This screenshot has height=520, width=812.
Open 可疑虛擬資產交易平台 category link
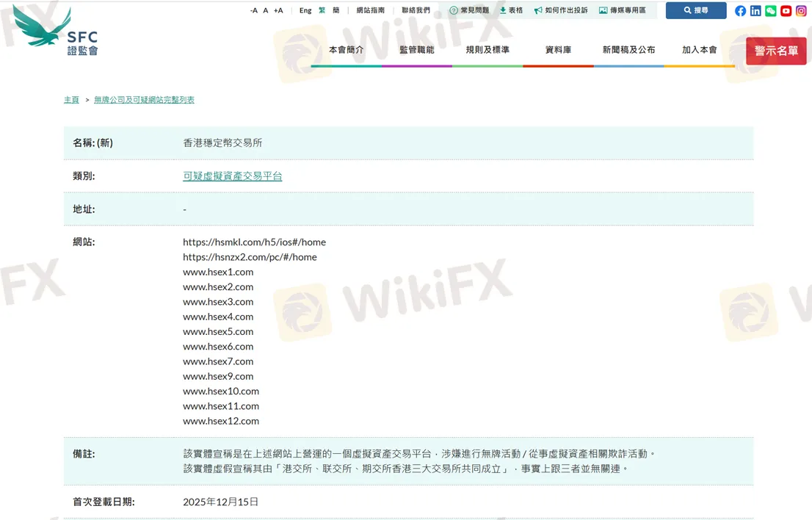click(x=233, y=176)
